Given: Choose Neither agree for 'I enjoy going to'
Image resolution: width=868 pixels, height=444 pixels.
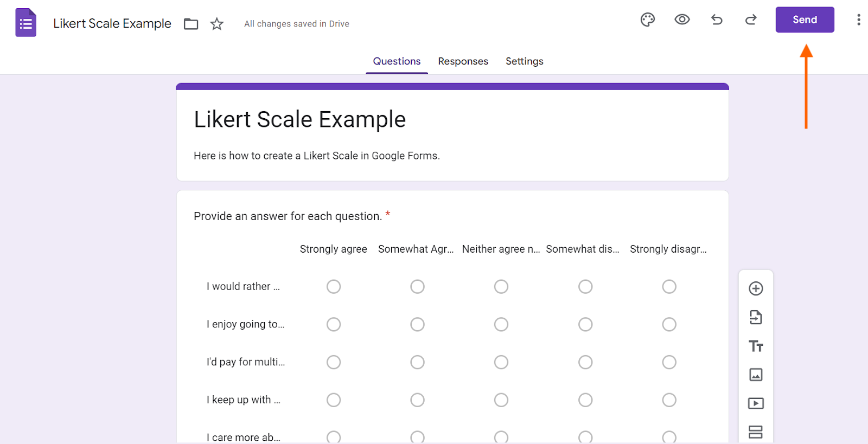Looking at the screenshot, I should pos(501,324).
